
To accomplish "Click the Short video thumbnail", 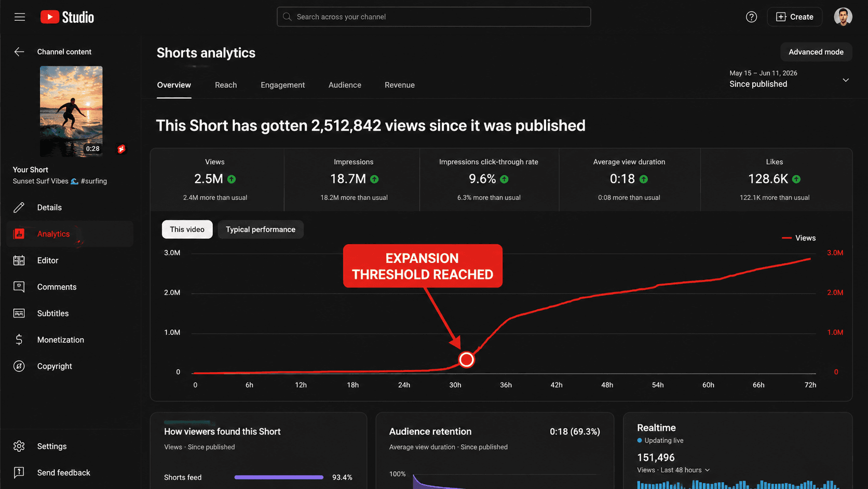I will click(71, 111).
